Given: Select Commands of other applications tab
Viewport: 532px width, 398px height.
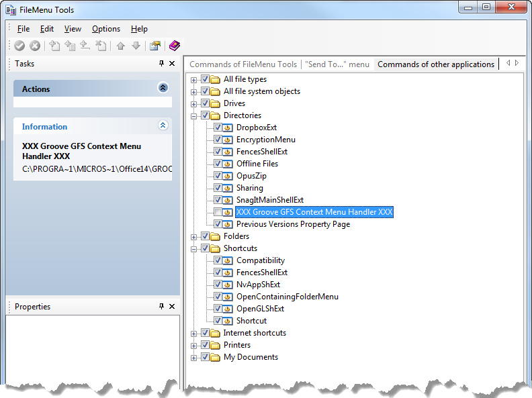Looking at the screenshot, I should (x=436, y=64).
